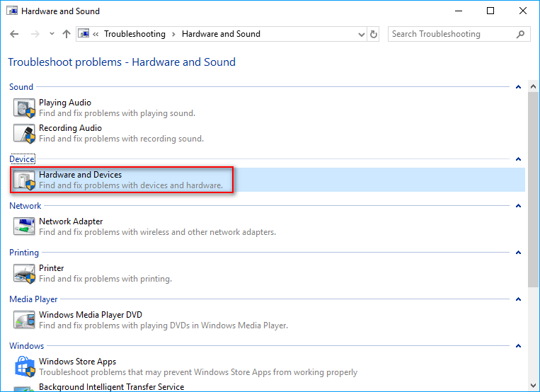Refresh the Hardware and Sound page
540x392 pixels.
pyautogui.click(x=373, y=34)
